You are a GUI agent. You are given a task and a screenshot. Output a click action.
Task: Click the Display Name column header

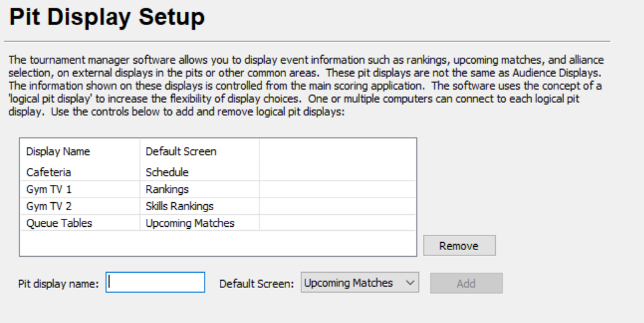click(58, 151)
